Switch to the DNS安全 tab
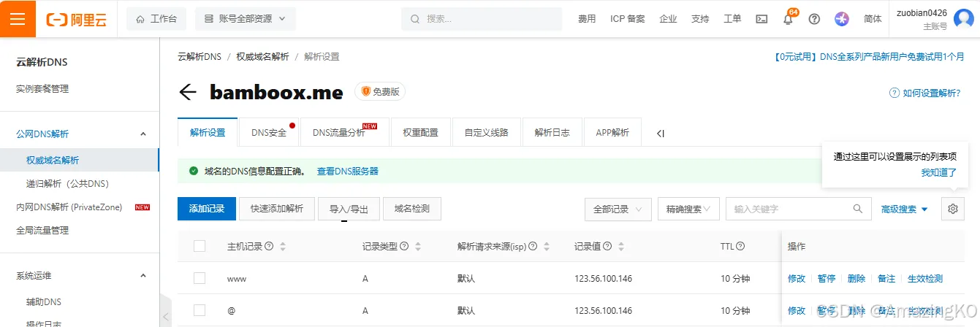The height and width of the screenshot is (327, 980). 269,133
